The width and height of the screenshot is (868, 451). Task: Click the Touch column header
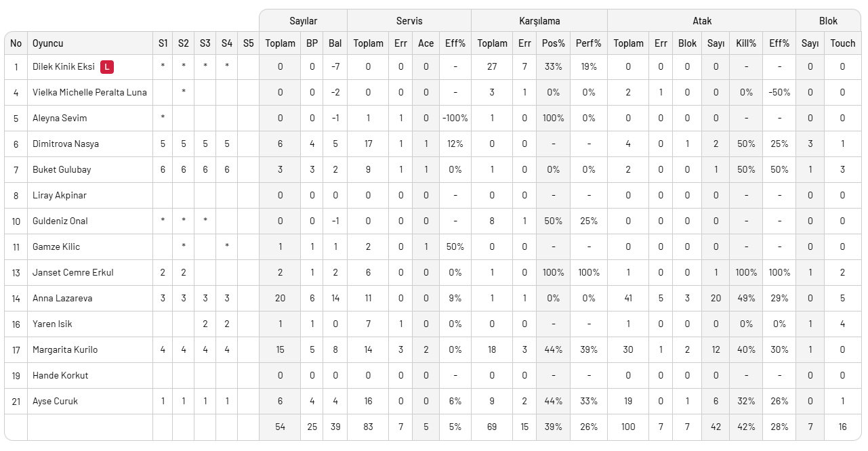click(842, 43)
